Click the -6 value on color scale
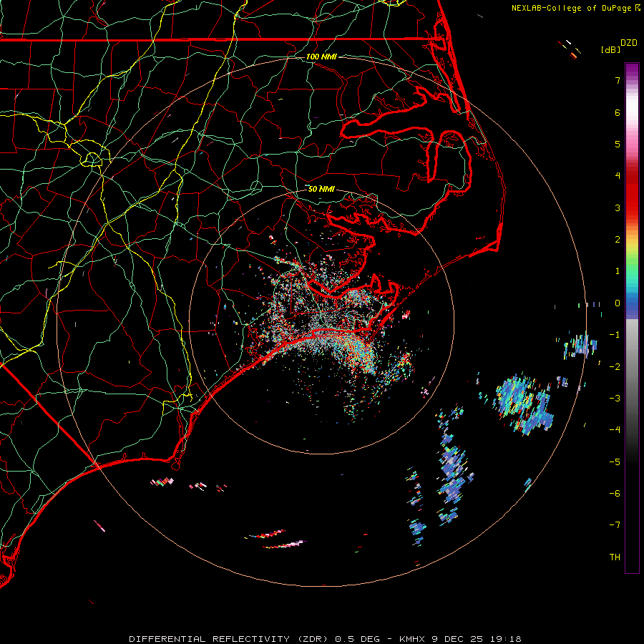 615,493
